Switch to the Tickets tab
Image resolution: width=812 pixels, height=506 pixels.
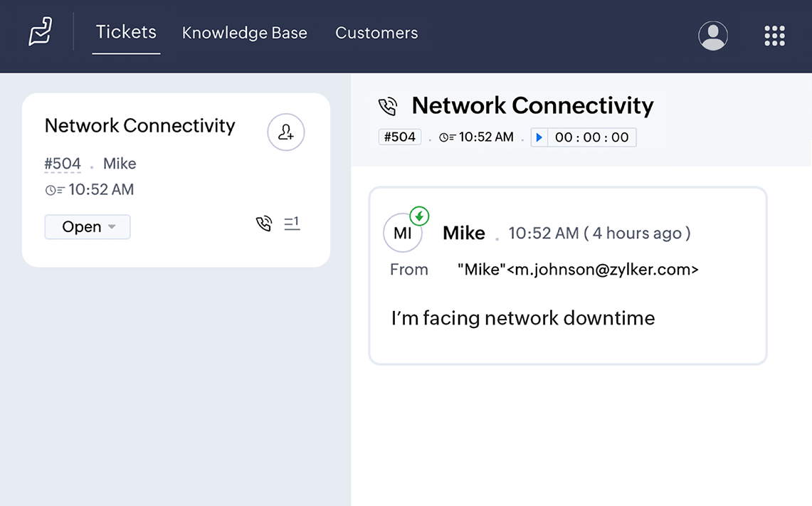126,33
